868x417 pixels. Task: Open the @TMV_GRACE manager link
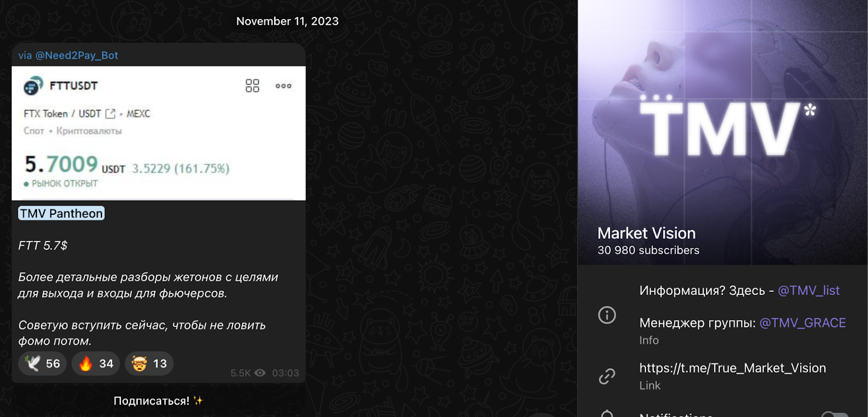(x=803, y=323)
